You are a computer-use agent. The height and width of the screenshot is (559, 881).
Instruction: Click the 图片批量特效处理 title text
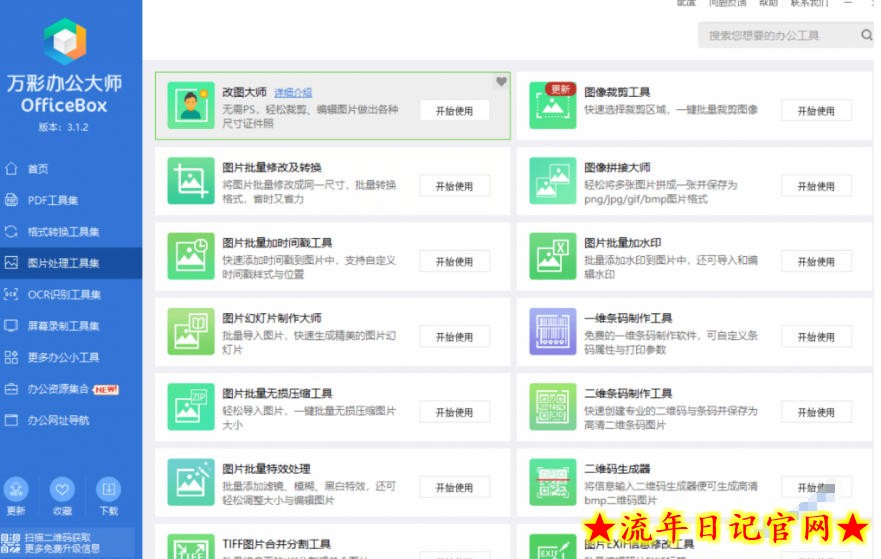(x=266, y=469)
